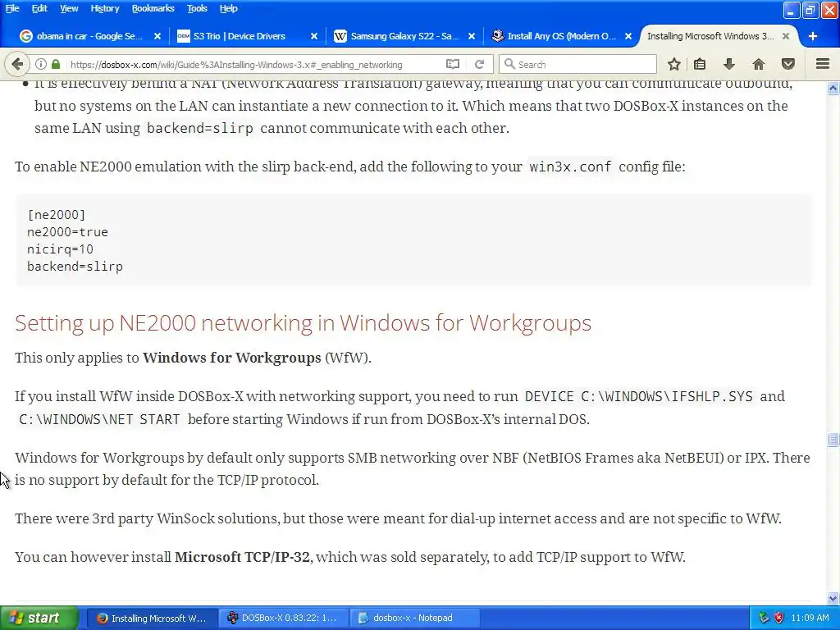Open the Edit menu
Viewport: 840px width, 630px height.
39,8
